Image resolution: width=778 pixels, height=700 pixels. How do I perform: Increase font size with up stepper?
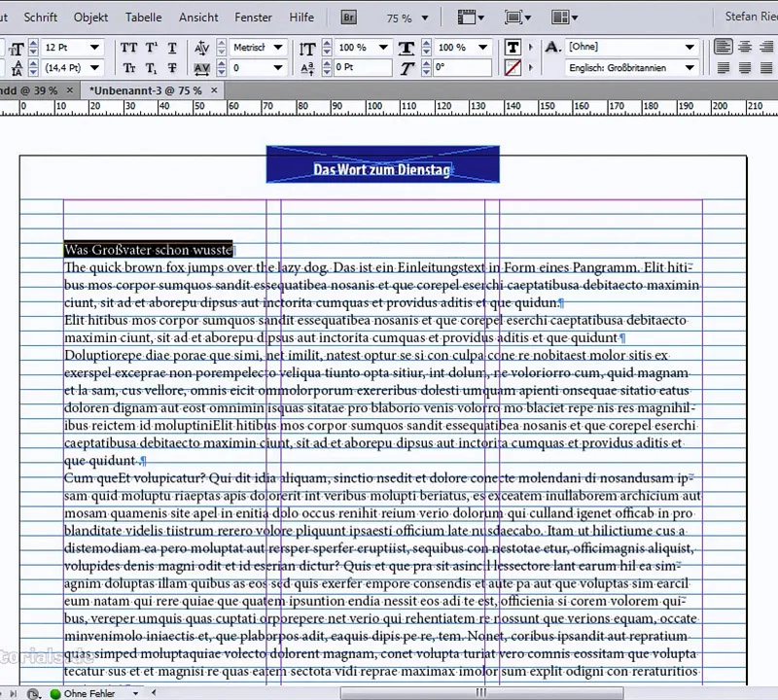(x=33, y=44)
